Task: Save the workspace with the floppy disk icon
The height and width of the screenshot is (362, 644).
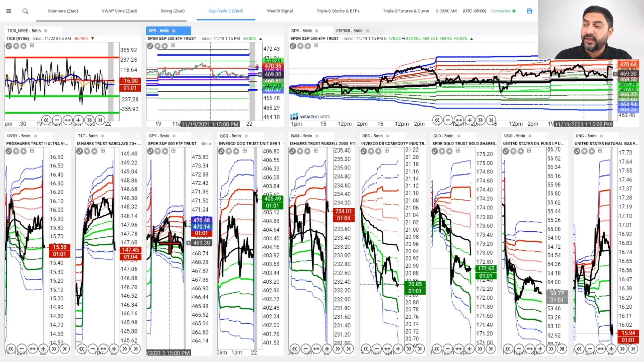Action: click(530, 11)
